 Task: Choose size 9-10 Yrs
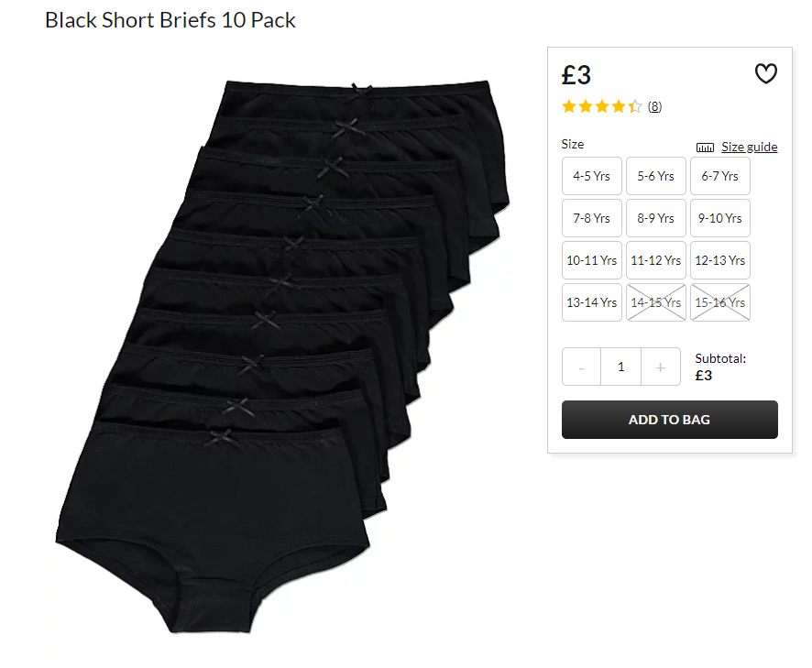pyautogui.click(x=719, y=218)
